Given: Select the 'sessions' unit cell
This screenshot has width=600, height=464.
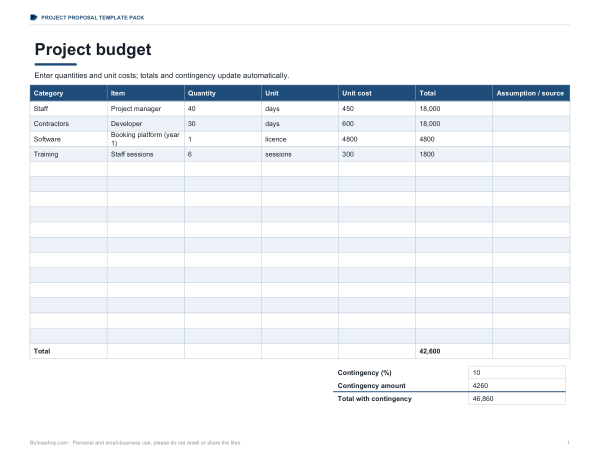Looking at the screenshot, I should coord(300,154).
